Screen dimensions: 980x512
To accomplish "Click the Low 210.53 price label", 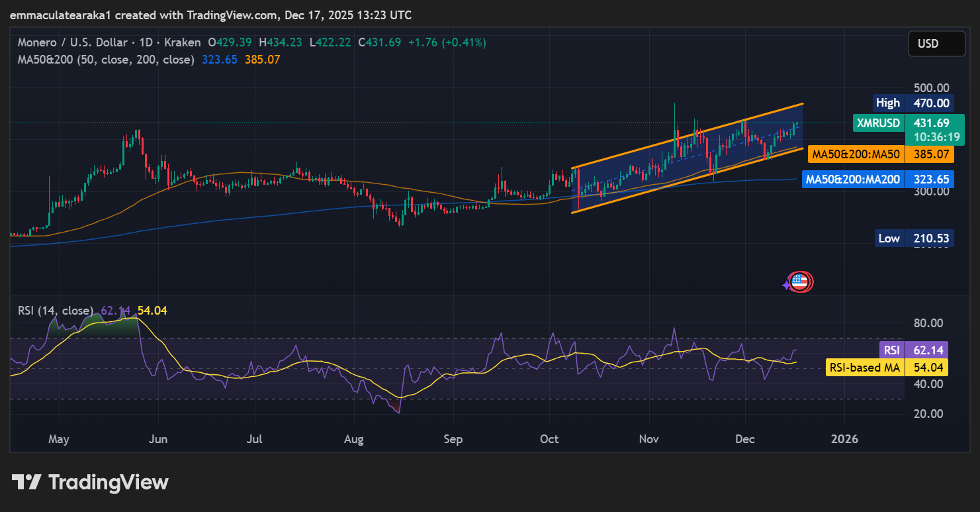I will (x=914, y=238).
